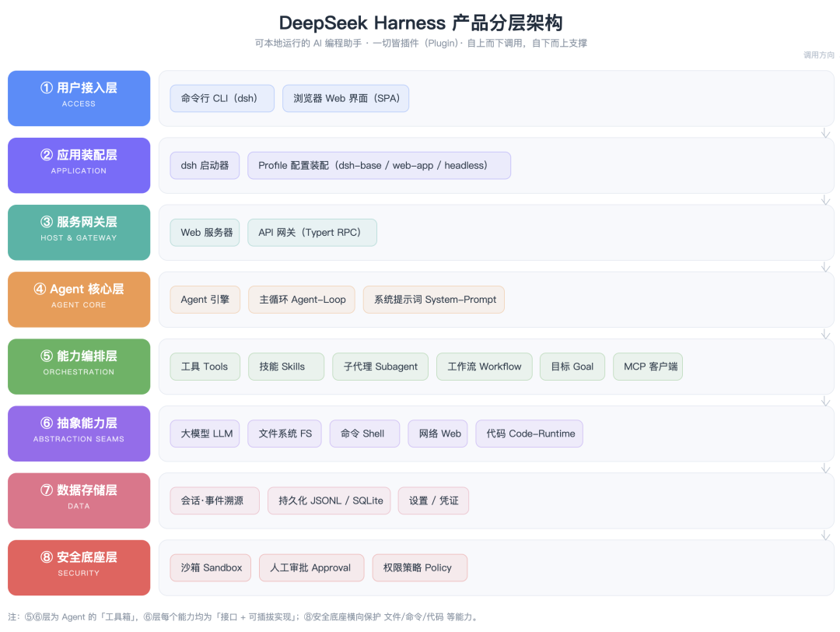Select the 文件系统 FS chip
Screen dimensions: 840x632
click(x=285, y=433)
